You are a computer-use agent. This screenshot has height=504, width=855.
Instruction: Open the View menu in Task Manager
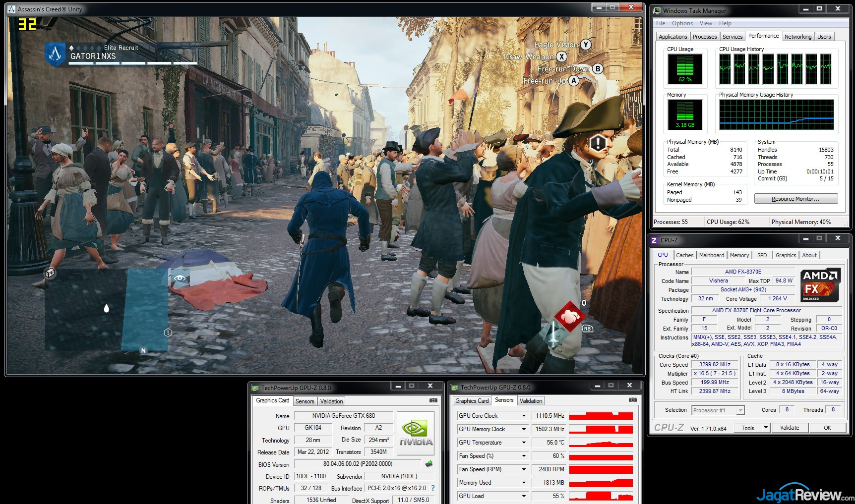pos(706,23)
